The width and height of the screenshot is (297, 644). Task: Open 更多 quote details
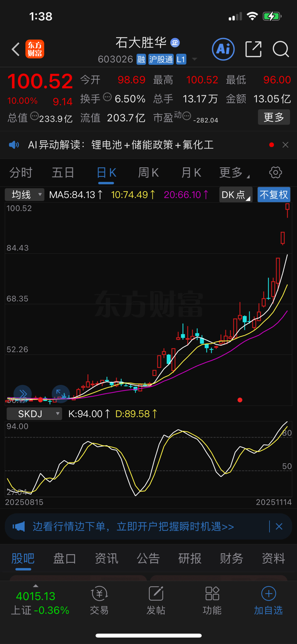pos(274,117)
